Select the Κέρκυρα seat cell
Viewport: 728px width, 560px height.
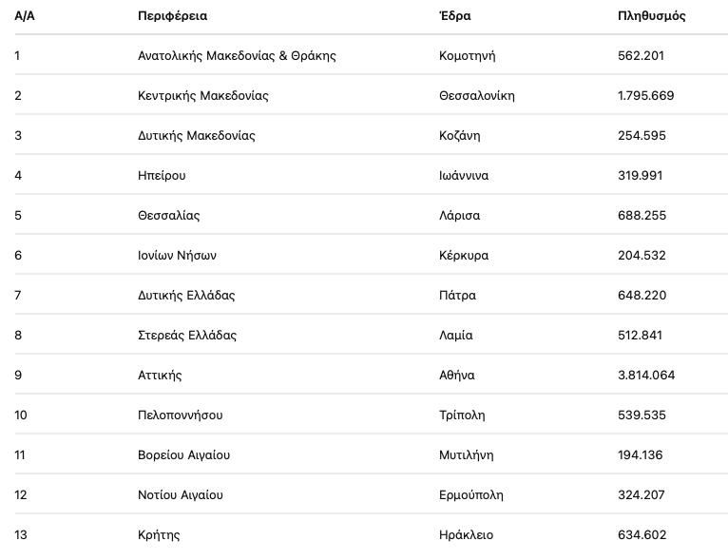[464, 256]
